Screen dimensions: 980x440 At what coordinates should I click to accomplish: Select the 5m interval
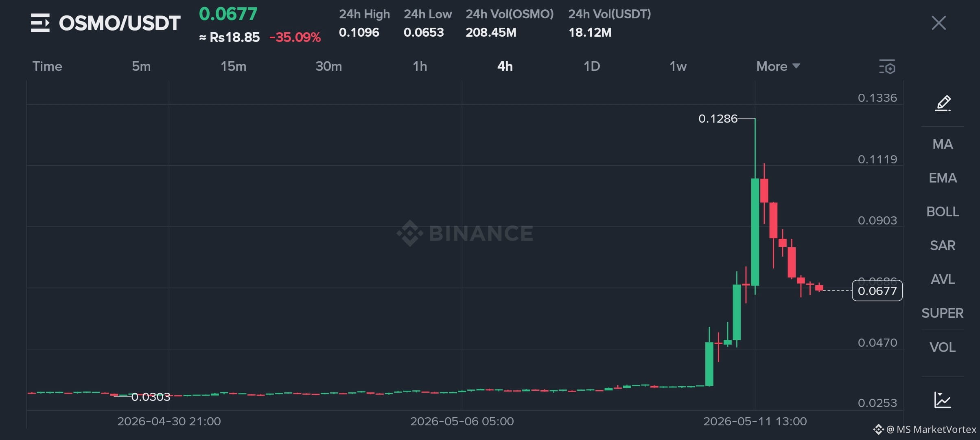141,66
